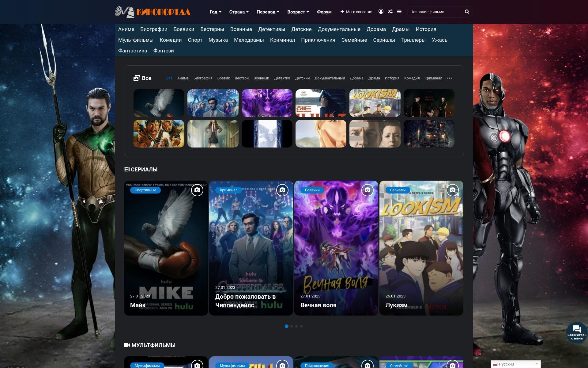Click the user account icon in header
Viewport: 588px width, 368px height.
(x=381, y=12)
